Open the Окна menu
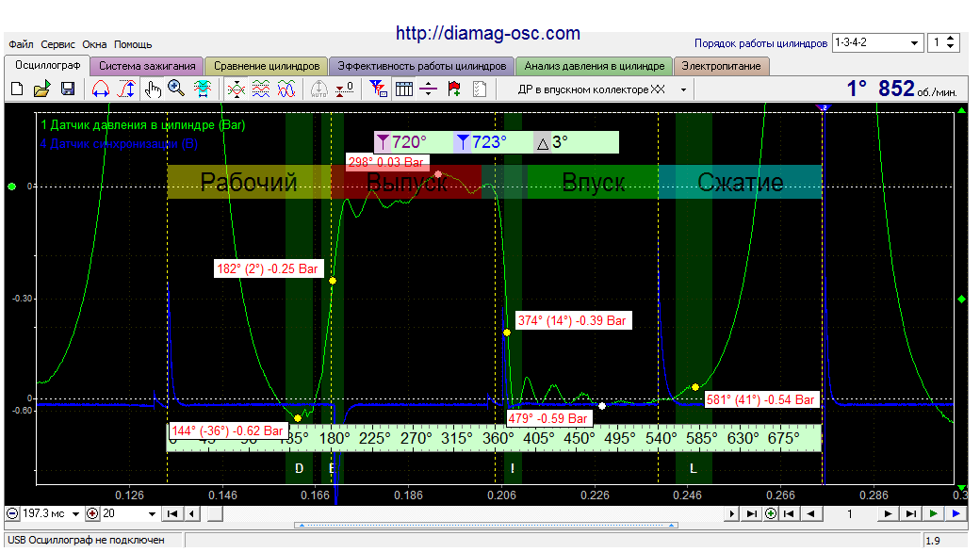The image size is (980, 552). tap(94, 44)
